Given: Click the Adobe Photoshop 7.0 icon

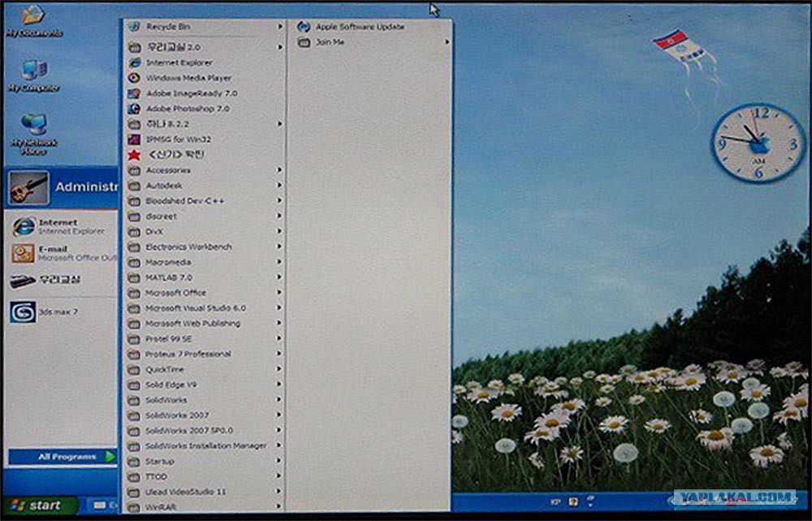Looking at the screenshot, I should pyautogui.click(x=134, y=109).
